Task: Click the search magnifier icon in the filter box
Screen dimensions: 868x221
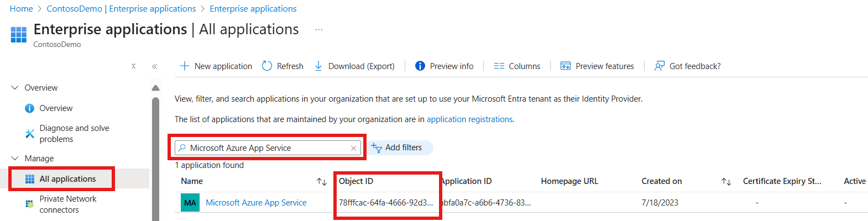Action: pyautogui.click(x=182, y=148)
